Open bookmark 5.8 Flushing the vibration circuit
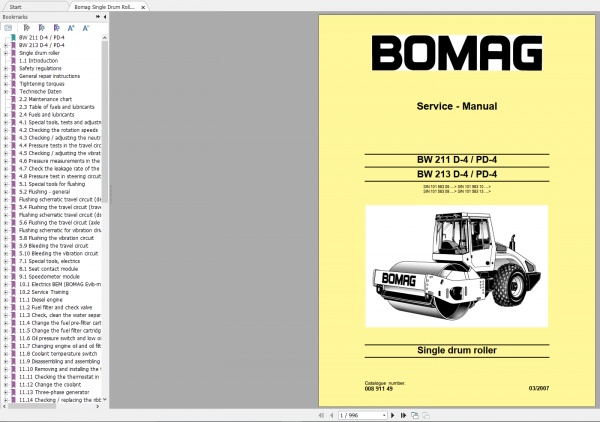Image resolution: width=600 pixels, height=422 pixels. pyautogui.click(x=56, y=238)
